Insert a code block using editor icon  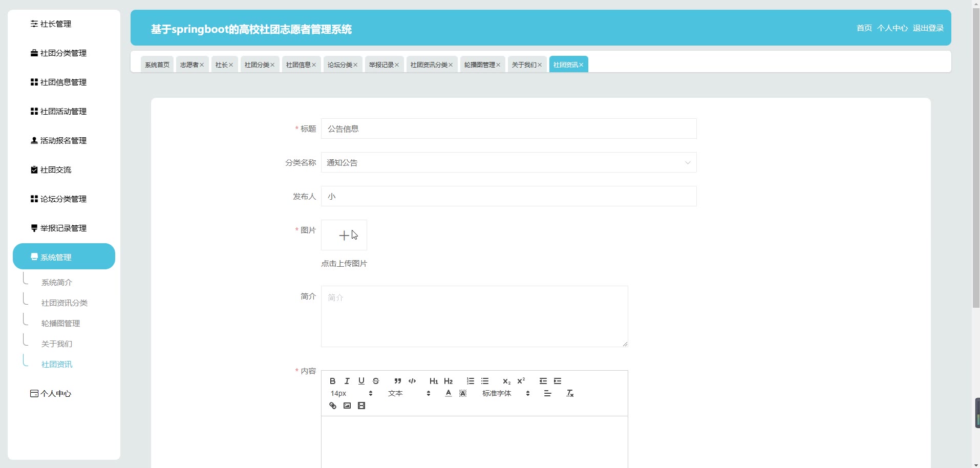coord(412,381)
